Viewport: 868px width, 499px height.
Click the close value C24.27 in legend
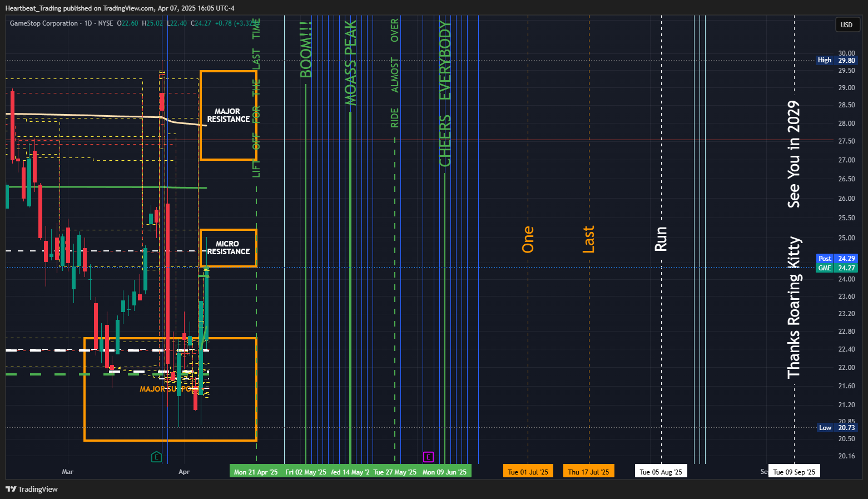point(201,23)
